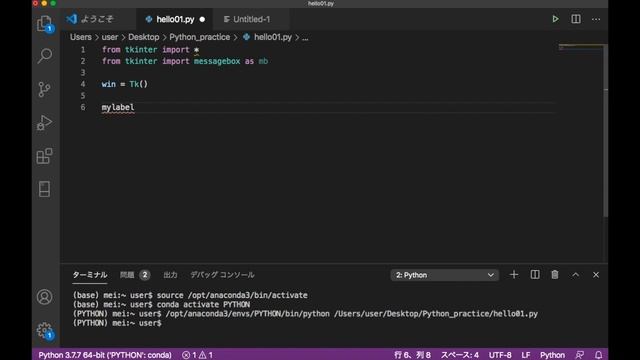Open the Source Control view icon
The width and height of the screenshot is (640, 360).
pos(44,89)
